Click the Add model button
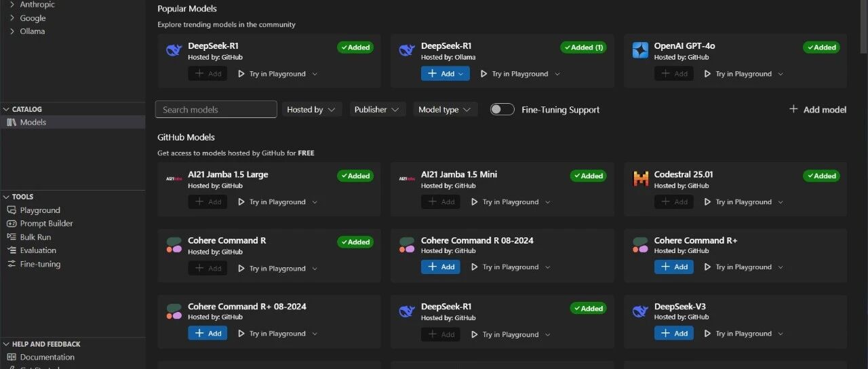Screen dimensions: 868x369 pyautogui.click(x=817, y=109)
